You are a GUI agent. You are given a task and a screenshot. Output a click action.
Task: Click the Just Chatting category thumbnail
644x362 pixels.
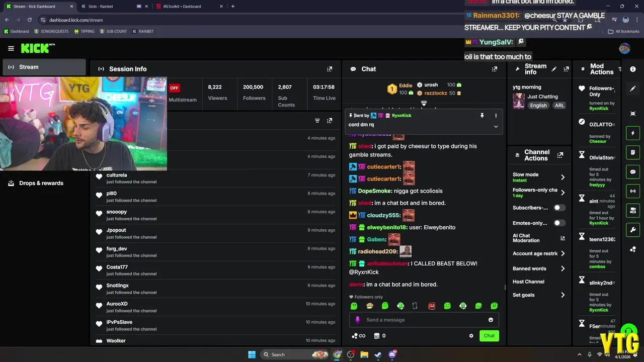coord(518,101)
